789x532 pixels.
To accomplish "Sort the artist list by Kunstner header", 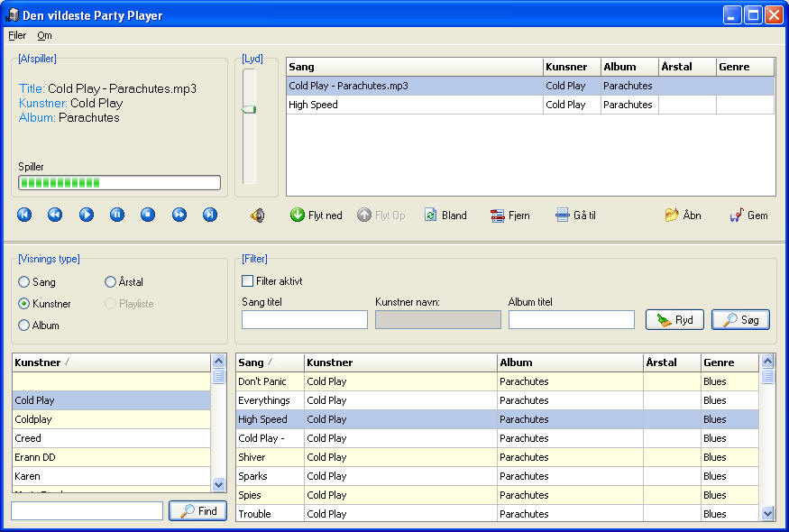I will 111,362.
